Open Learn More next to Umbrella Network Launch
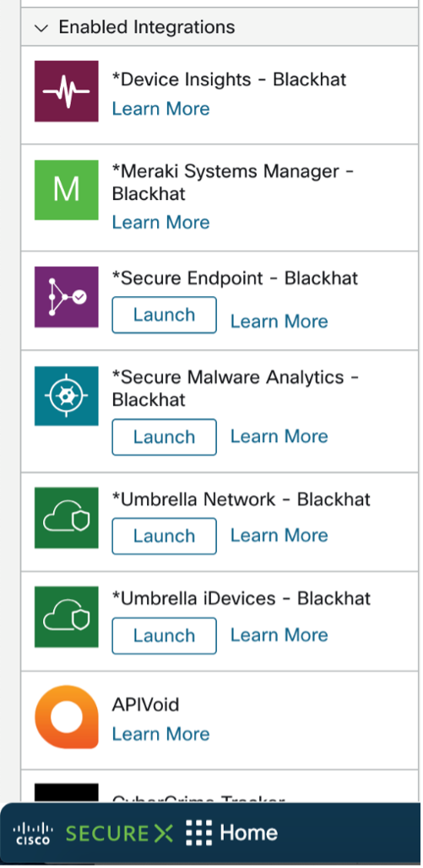This screenshot has width=423, height=868. [x=279, y=536]
